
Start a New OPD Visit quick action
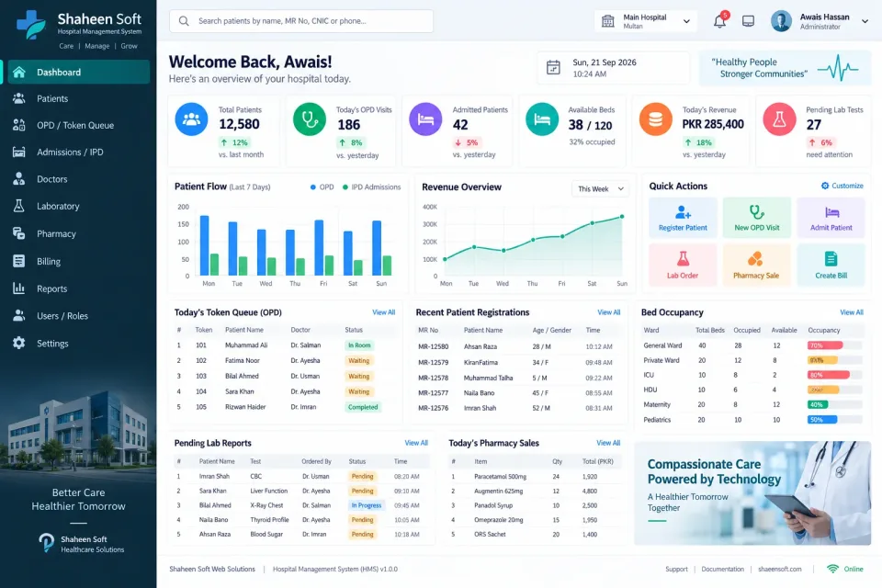(757, 217)
